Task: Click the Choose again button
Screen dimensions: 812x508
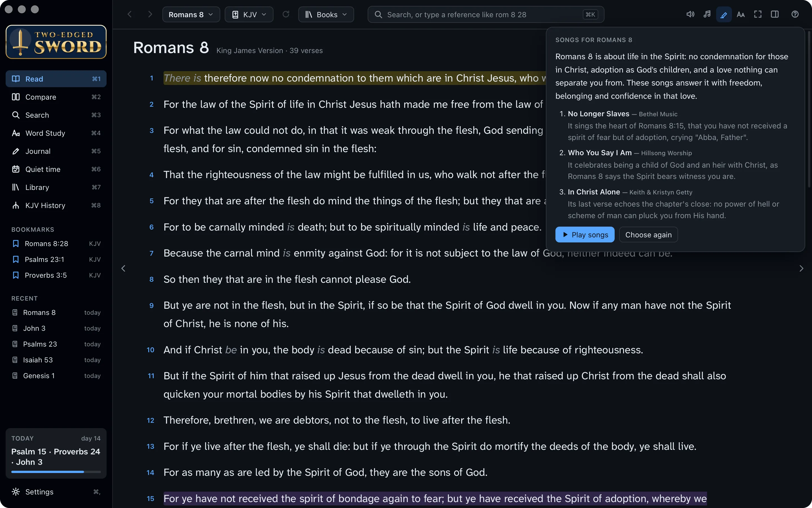Action: tap(648, 235)
